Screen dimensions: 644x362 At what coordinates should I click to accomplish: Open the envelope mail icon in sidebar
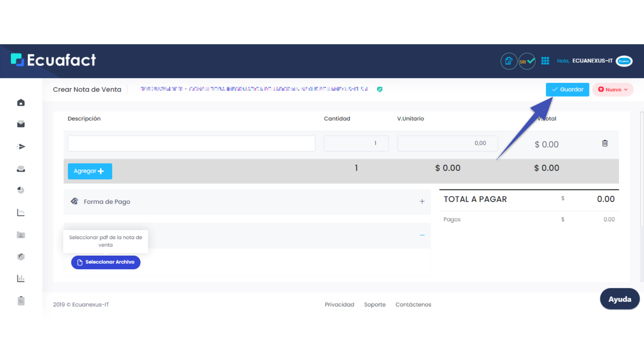point(21,124)
